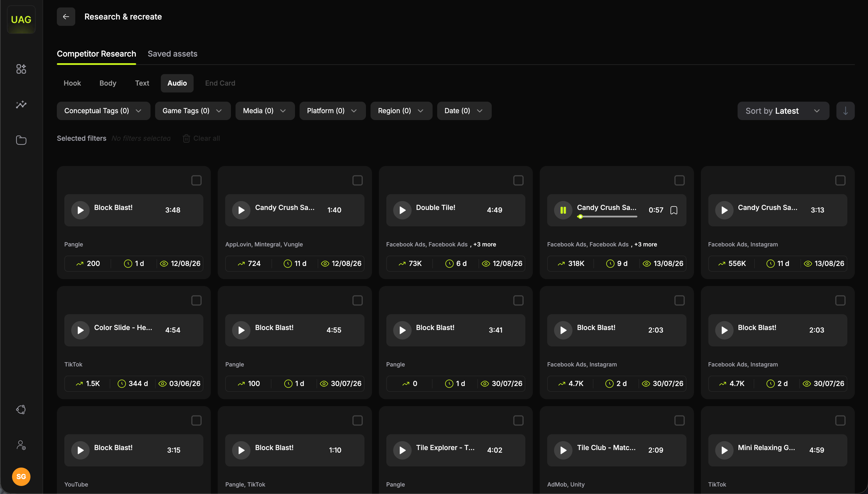Select the Block Blast! 3:48 card checkbox
The width and height of the screenshot is (868, 494).
[196, 180]
